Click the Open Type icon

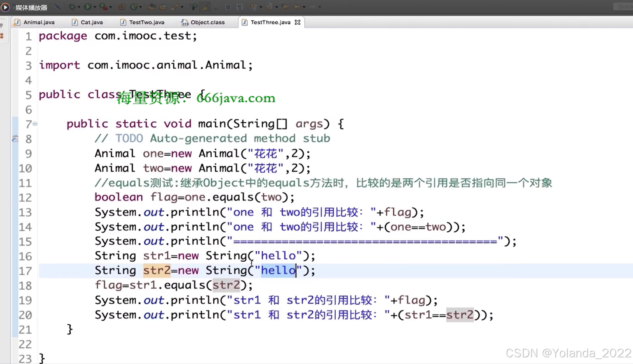coord(152,7)
